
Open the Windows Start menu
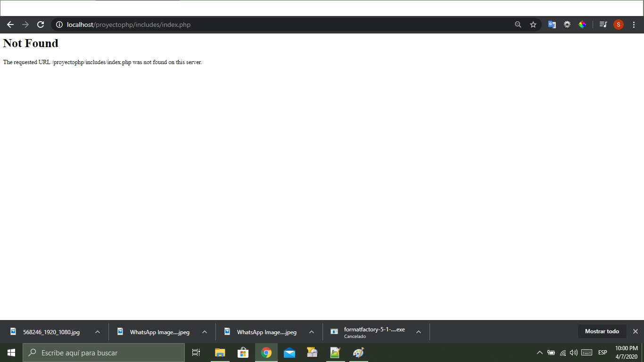(11, 353)
